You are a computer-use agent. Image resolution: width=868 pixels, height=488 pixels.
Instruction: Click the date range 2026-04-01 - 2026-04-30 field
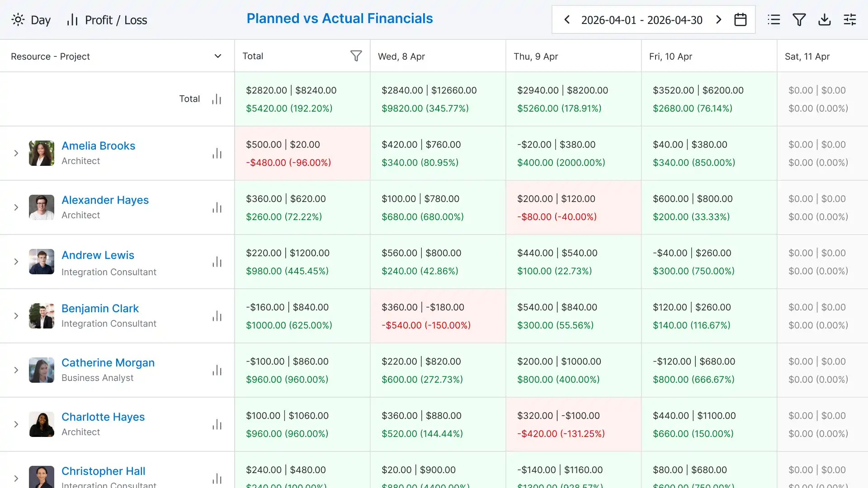tap(642, 20)
